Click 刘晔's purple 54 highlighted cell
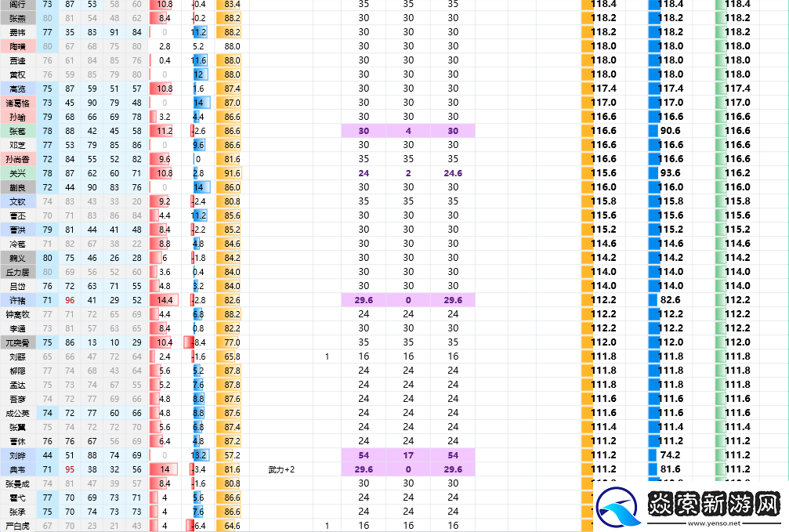Screen dimensions: 789x532 364,455
